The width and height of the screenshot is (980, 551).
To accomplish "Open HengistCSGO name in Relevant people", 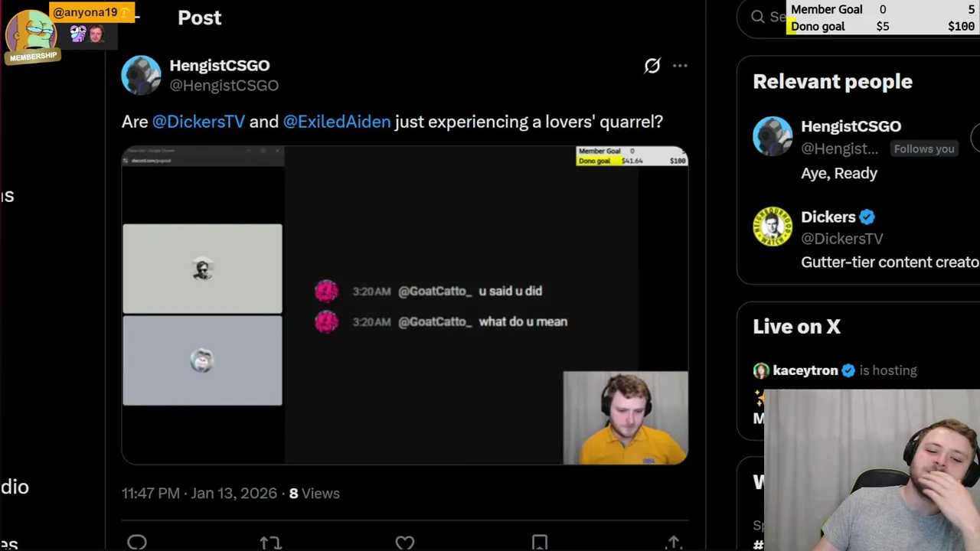I will (851, 126).
